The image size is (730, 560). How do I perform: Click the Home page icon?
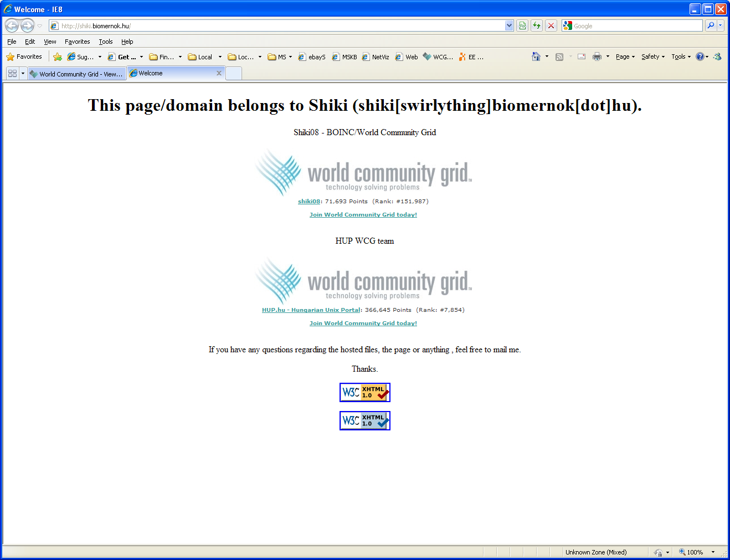click(536, 56)
